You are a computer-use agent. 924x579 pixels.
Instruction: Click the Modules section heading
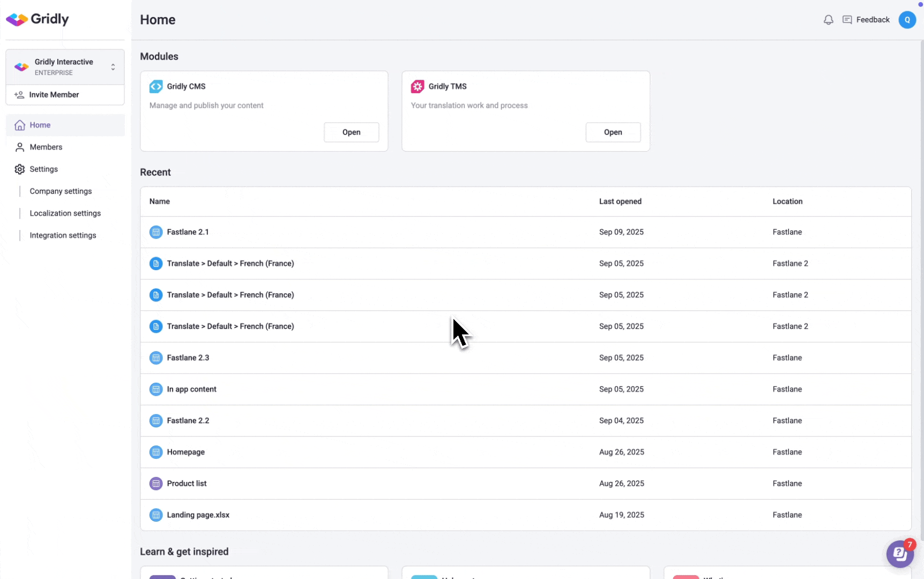[159, 57]
